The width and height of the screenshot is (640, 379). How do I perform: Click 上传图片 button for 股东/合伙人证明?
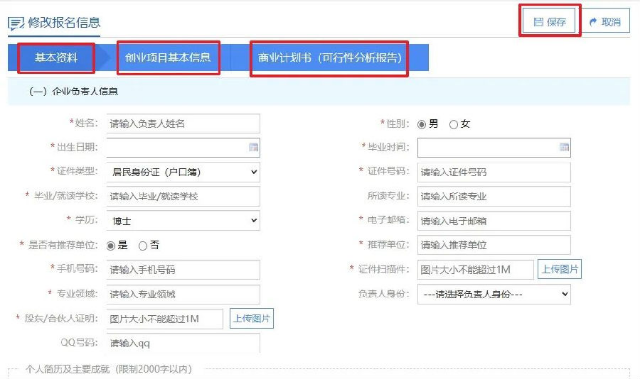coord(252,318)
